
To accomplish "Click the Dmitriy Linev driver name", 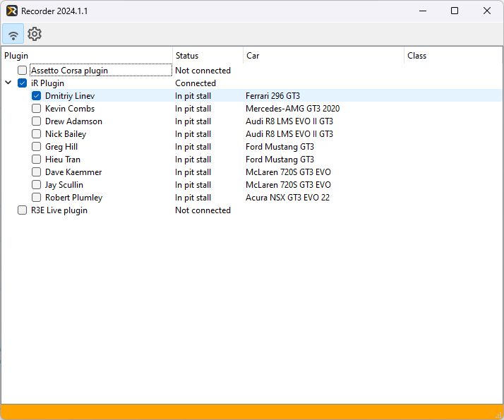I will click(x=70, y=96).
